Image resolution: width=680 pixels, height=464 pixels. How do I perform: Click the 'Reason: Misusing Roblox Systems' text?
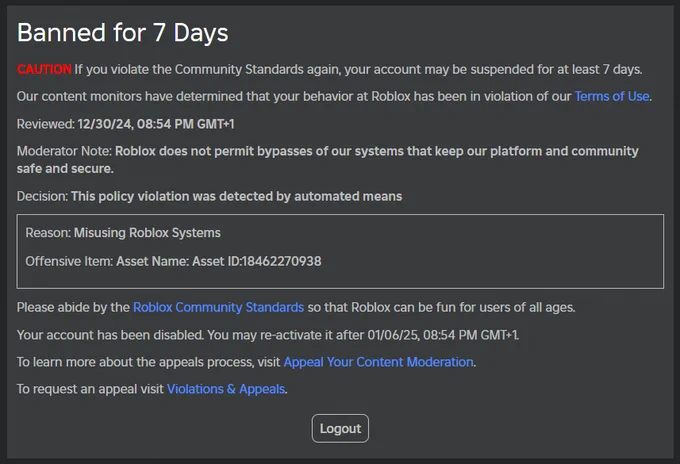pos(123,233)
